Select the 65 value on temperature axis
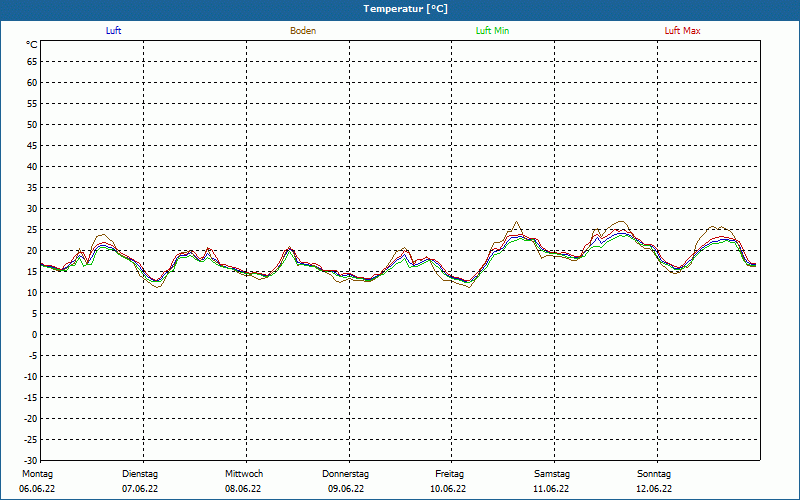This screenshot has width=800, height=500. [32, 62]
